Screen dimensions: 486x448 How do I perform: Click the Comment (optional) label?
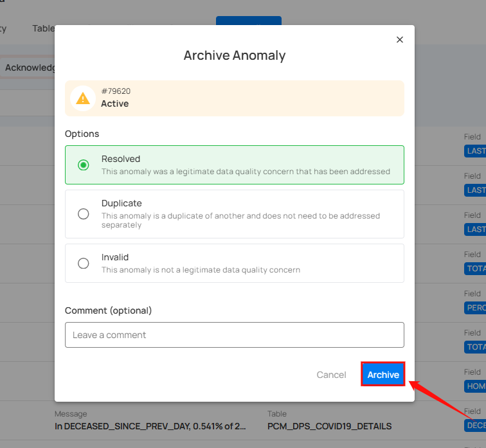tap(108, 310)
